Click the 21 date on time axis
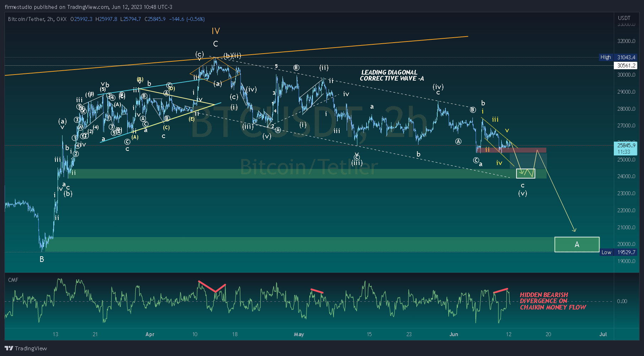The image size is (644, 356). click(95, 334)
